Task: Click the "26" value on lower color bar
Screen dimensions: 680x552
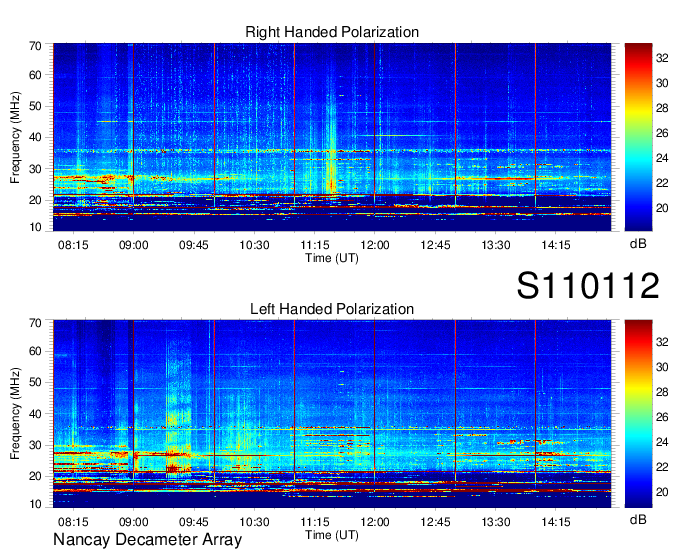Action: (662, 417)
